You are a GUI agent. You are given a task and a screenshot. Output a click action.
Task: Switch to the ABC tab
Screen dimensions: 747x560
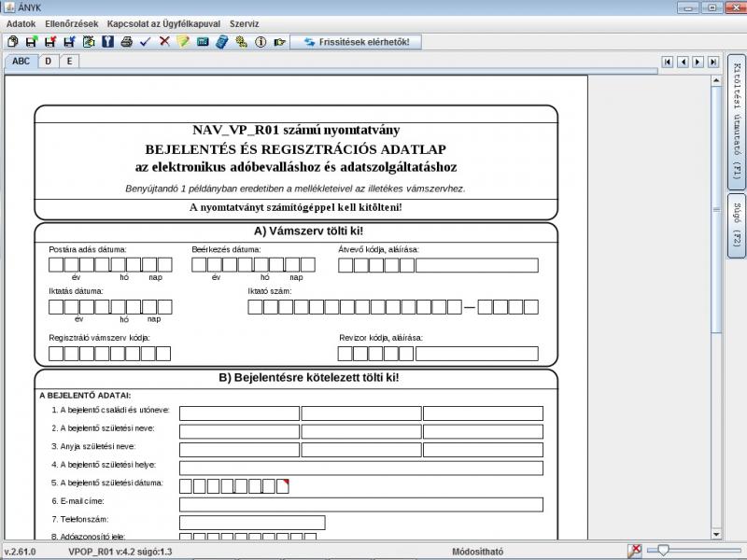pos(21,61)
